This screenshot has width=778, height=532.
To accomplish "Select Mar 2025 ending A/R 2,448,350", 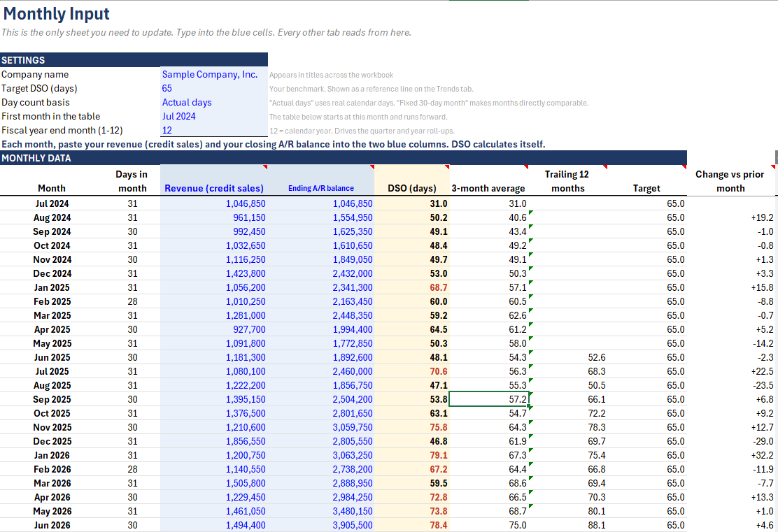I will (321, 315).
